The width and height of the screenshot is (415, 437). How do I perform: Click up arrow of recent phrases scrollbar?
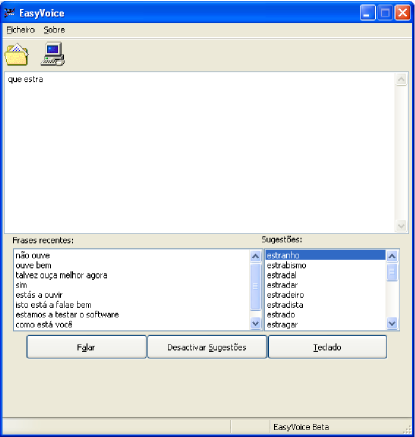point(256,256)
